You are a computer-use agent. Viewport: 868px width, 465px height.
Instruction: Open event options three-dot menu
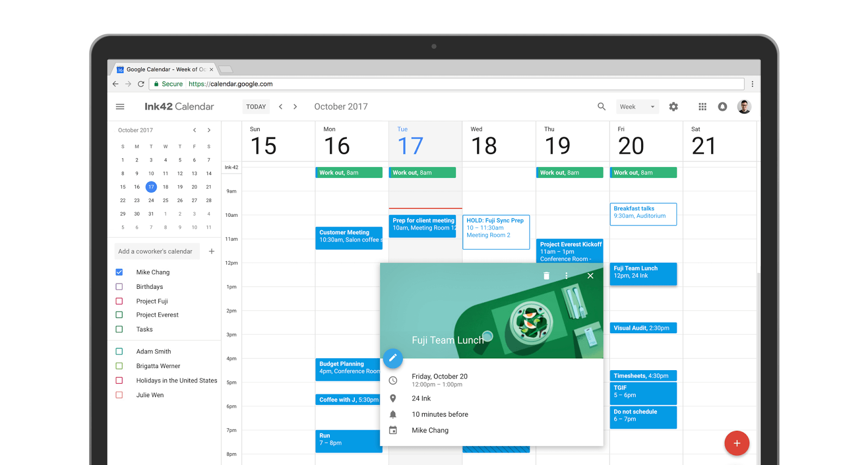(x=566, y=276)
